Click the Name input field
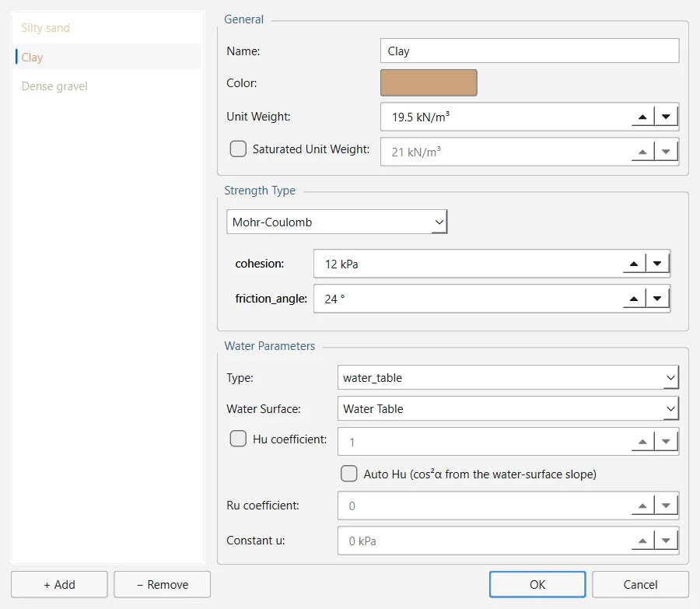Screen dimensions: 700x609 pyautogui.click(x=530, y=51)
